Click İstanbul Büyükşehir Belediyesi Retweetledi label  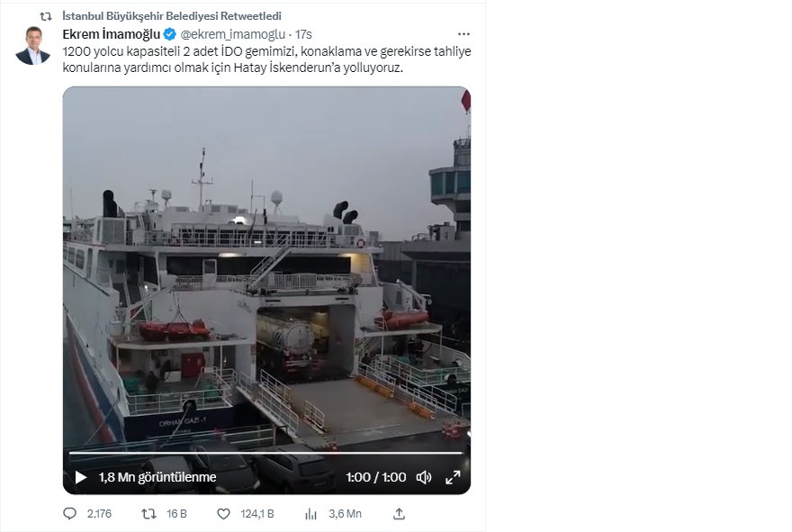coord(173,16)
